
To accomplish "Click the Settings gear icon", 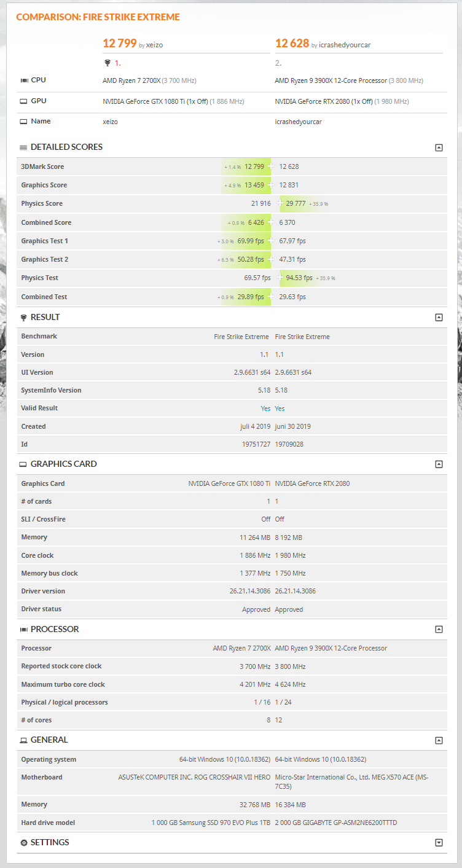I will 24,843.
